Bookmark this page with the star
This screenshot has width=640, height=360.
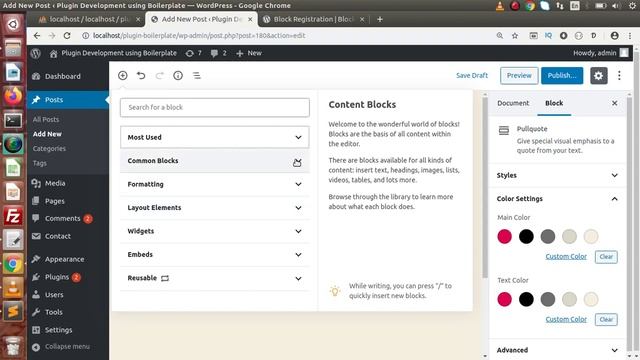(x=515, y=36)
